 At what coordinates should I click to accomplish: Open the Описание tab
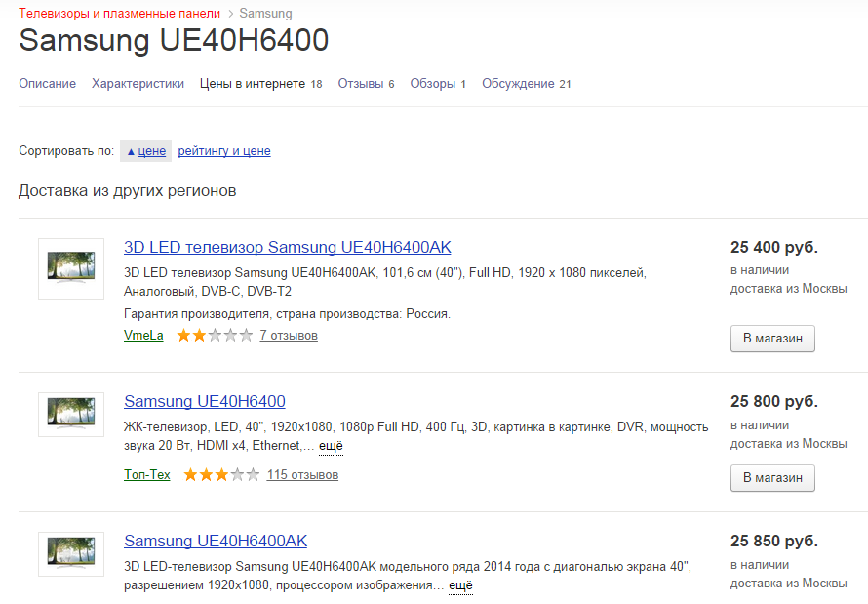(x=47, y=84)
